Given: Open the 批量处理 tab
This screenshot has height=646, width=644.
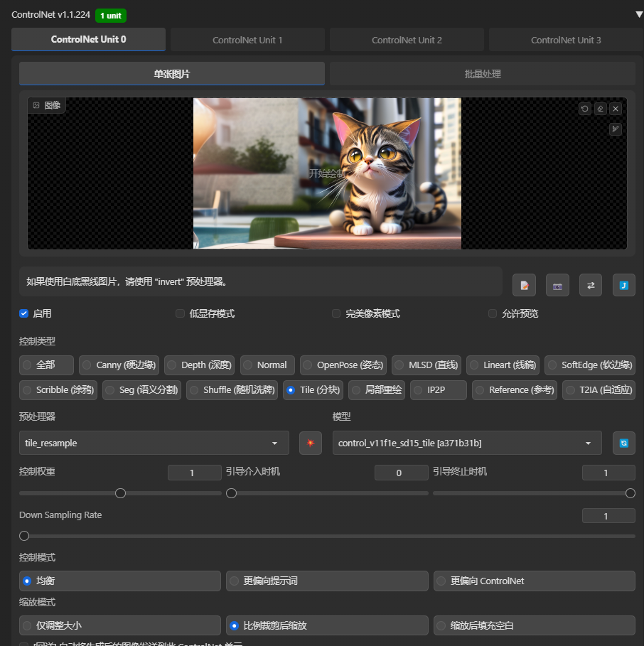Looking at the screenshot, I should (482, 72).
